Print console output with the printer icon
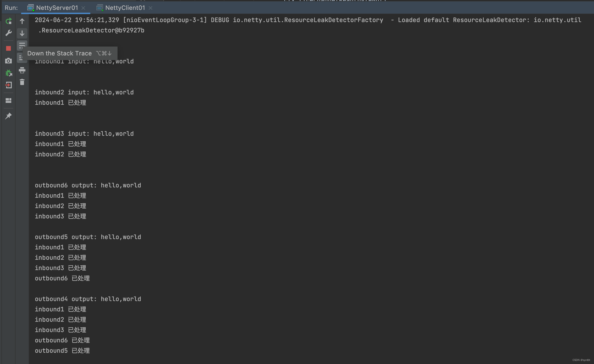 coord(22,70)
